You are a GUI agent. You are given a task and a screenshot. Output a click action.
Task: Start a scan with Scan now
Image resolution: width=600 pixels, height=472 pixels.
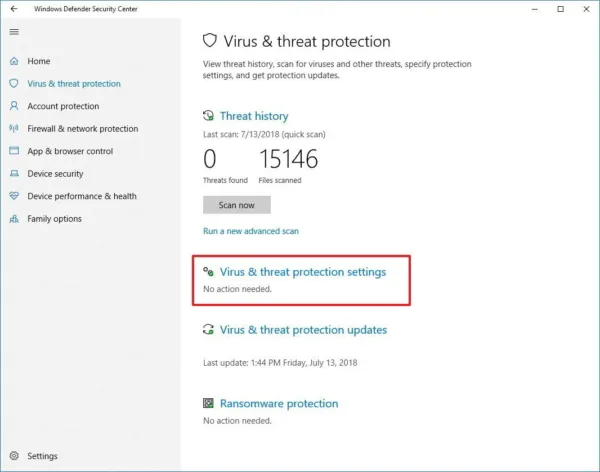pyautogui.click(x=237, y=205)
